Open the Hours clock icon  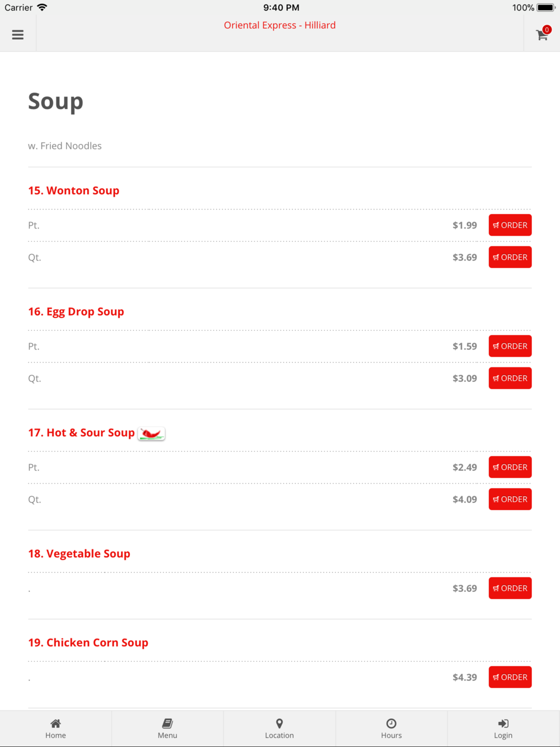tap(391, 723)
